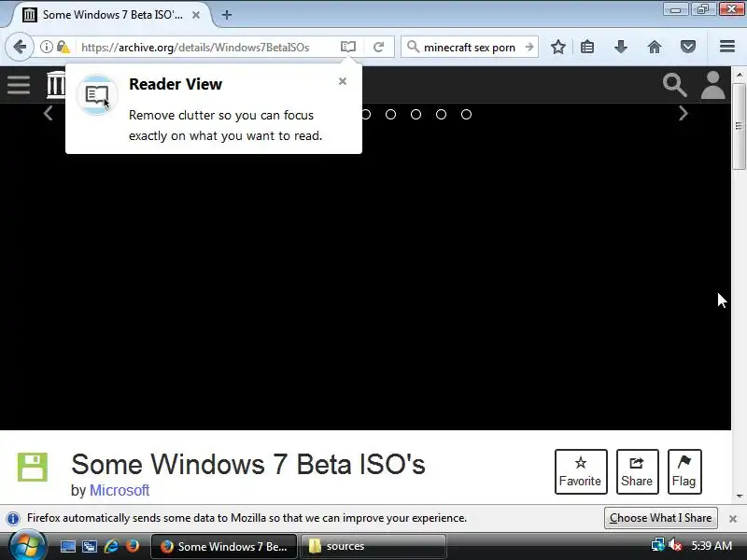Screen dimensions: 747x560
Task: Click the Share button
Action: [638, 471]
